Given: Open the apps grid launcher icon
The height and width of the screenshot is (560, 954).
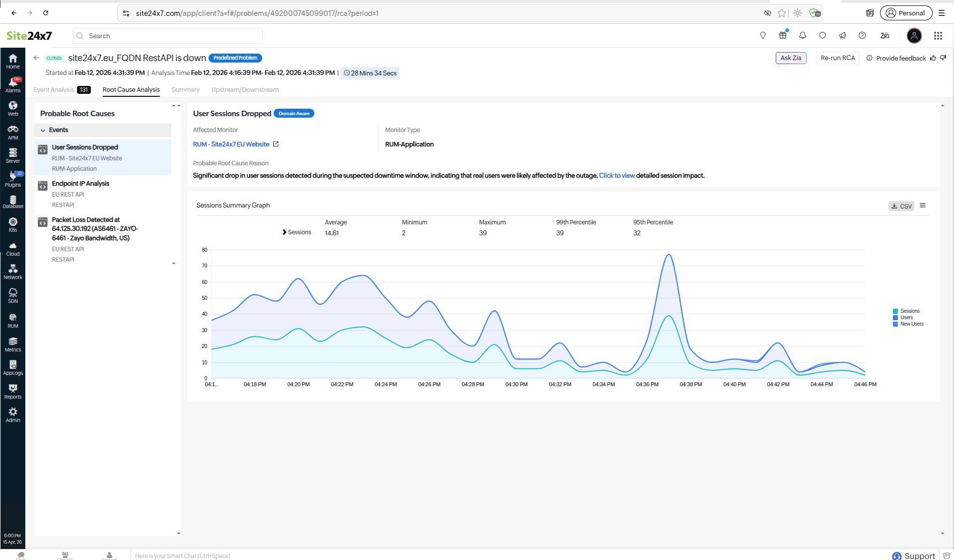Looking at the screenshot, I should pyautogui.click(x=938, y=35).
